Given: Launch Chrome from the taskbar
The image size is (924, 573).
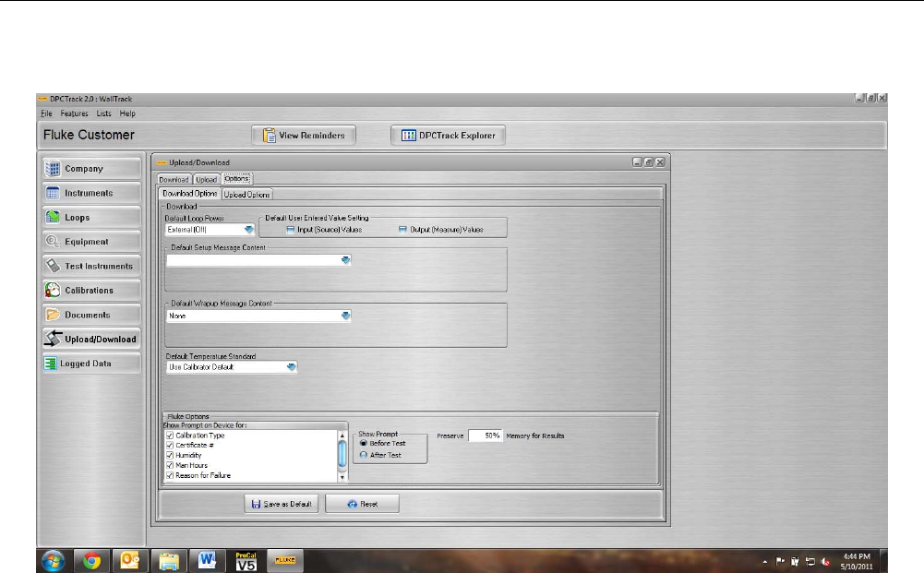Looking at the screenshot, I should coord(91,561).
